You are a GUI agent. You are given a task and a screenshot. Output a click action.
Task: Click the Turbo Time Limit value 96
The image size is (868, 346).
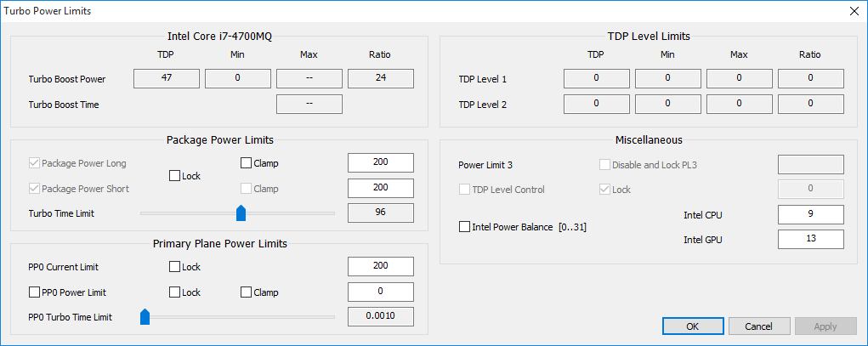coord(381,213)
